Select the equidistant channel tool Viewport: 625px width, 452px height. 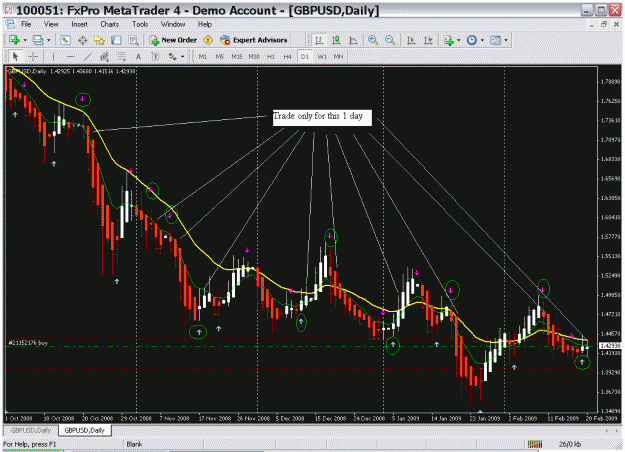104,57
